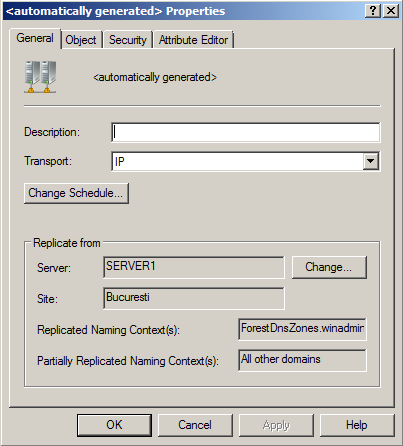Open Help from the bottom button

(x=357, y=425)
